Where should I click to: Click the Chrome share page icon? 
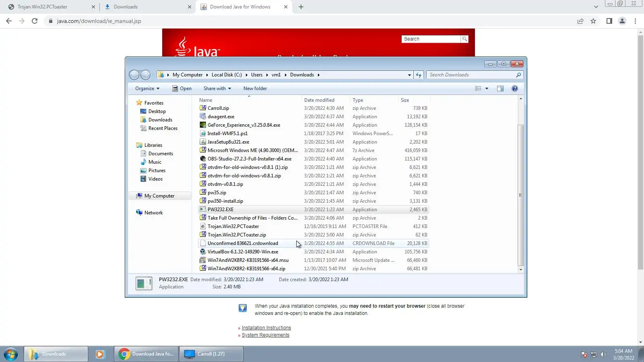580,21
